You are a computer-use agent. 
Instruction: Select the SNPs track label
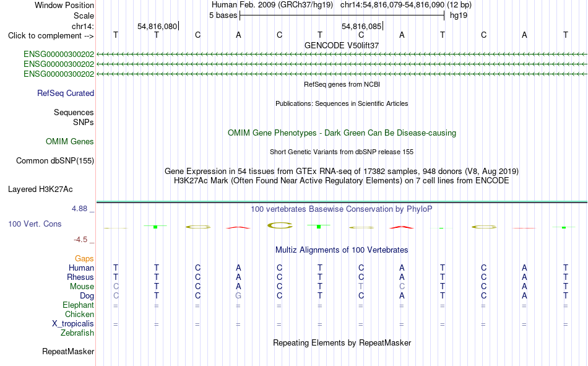tap(84, 122)
